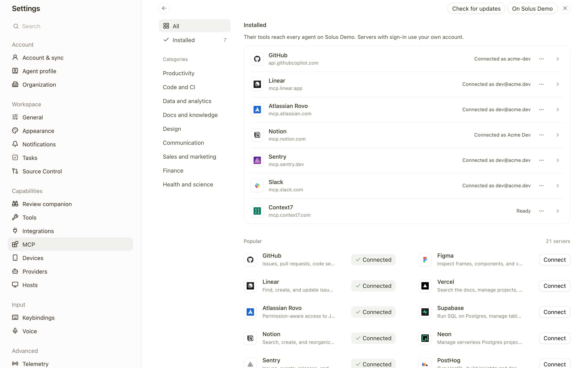Open the Code and CI category
Screen dimensions: 588x368
click(195, 87)
